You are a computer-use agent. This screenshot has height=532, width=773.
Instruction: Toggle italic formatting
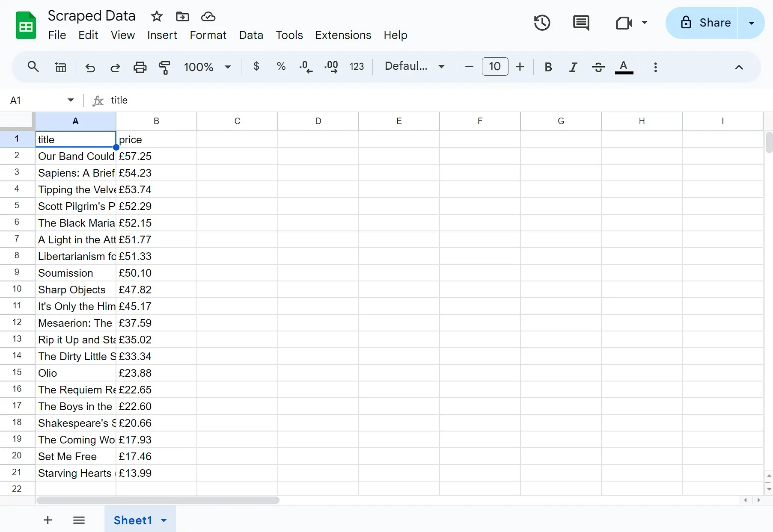[x=573, y=67]
